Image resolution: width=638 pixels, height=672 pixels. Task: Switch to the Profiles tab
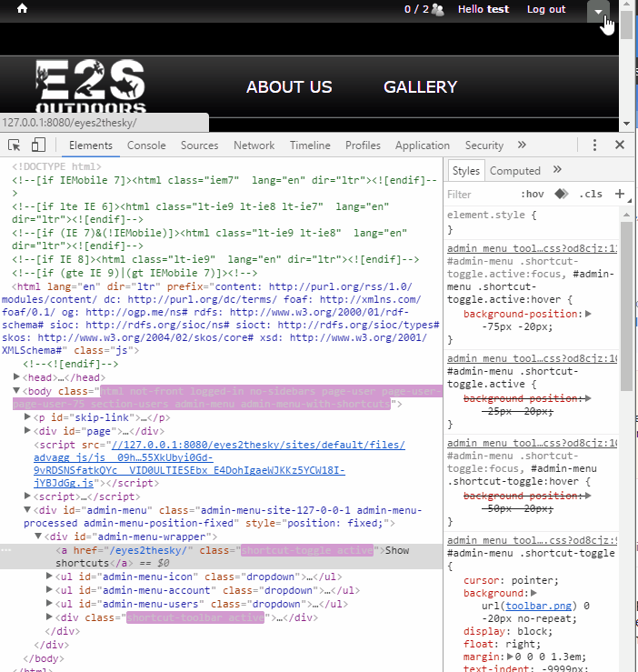click(363, 145)
